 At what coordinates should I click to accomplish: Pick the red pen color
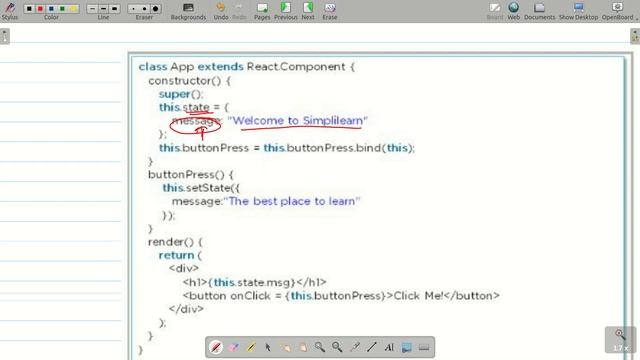(40, 9)
